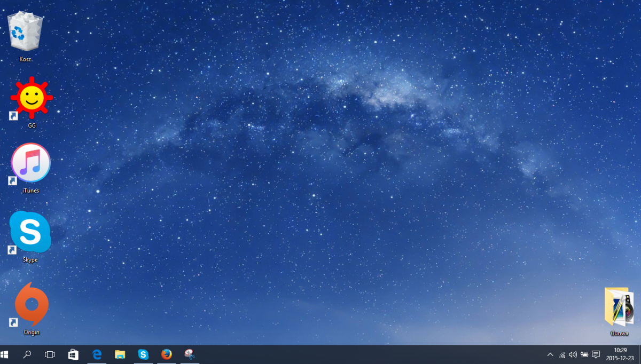Select the Gunwa folder on desktop

point(620,306)
